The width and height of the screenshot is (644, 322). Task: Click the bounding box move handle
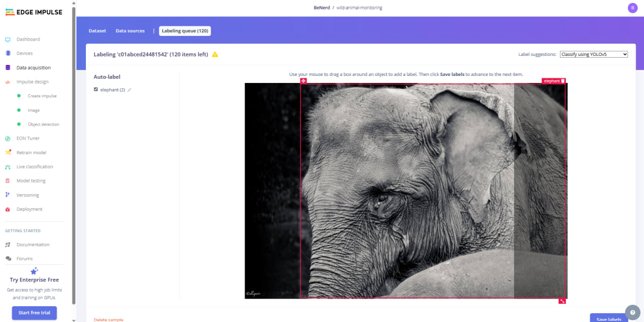coord(303,81)
